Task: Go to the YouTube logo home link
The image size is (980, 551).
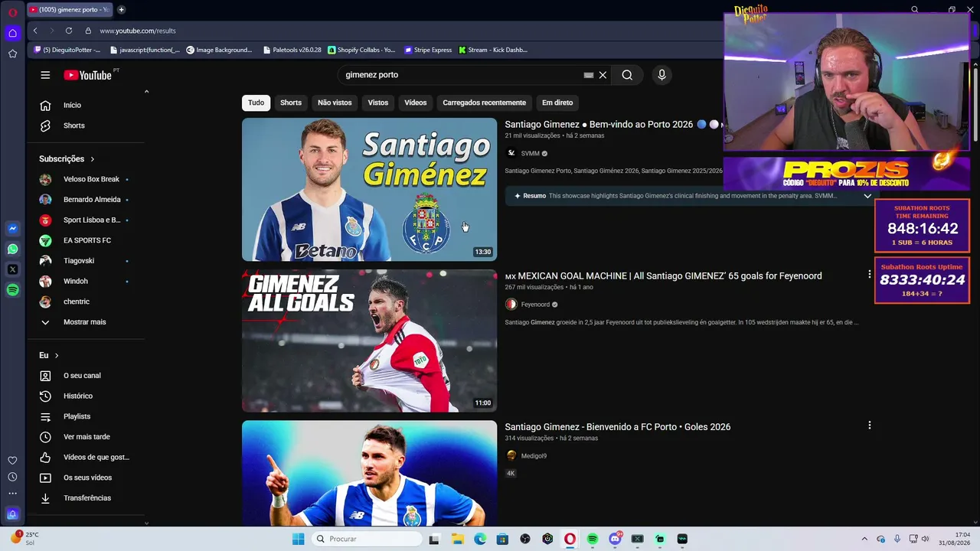Action: pyautogui.click(x=87, y=75)
